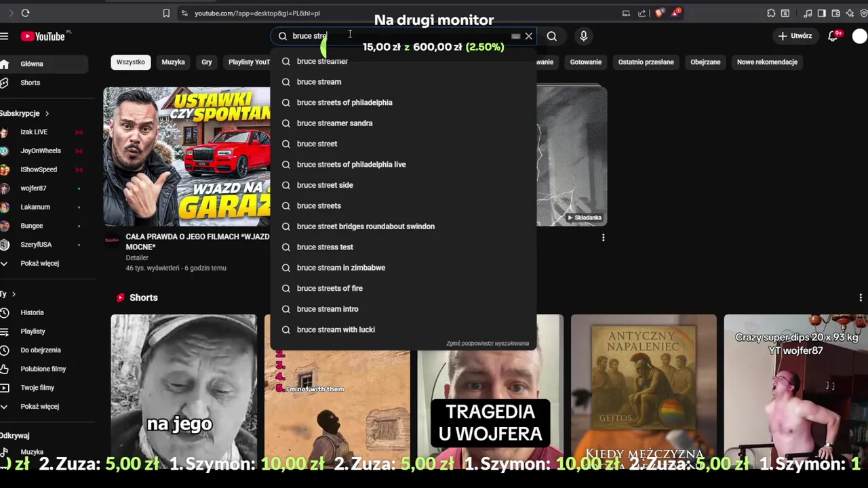This screenshot has width=868, height=488.
Task: Open wojfer87 subscription channel
Action: (x=44, y=188)
